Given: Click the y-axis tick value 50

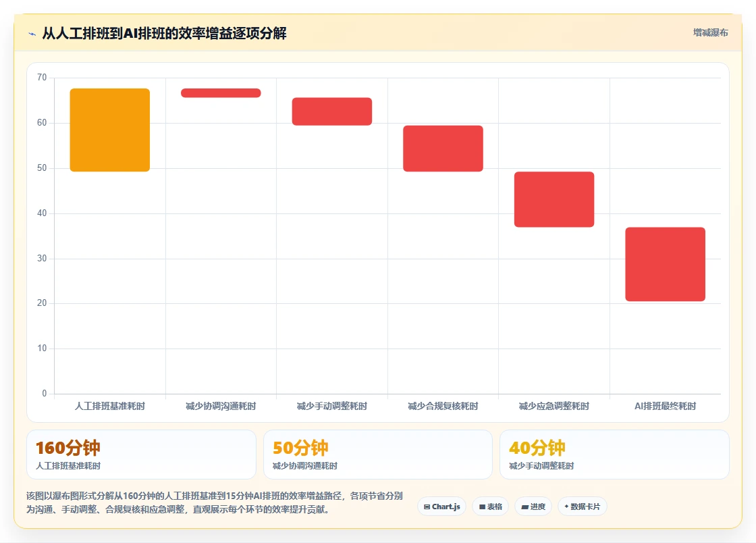Looking at the screenshot, I should tap(42, 167).
